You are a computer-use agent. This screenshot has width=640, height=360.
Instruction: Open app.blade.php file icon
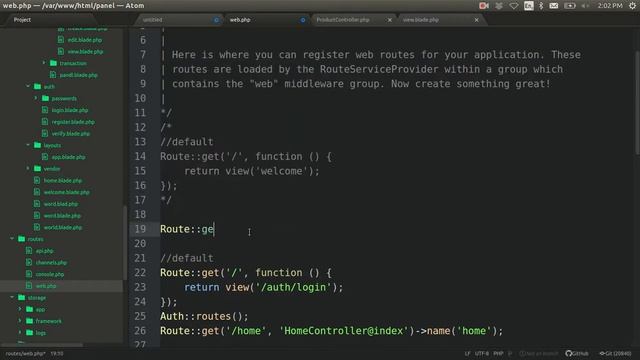pyautogui.click(x=45, y=157)
